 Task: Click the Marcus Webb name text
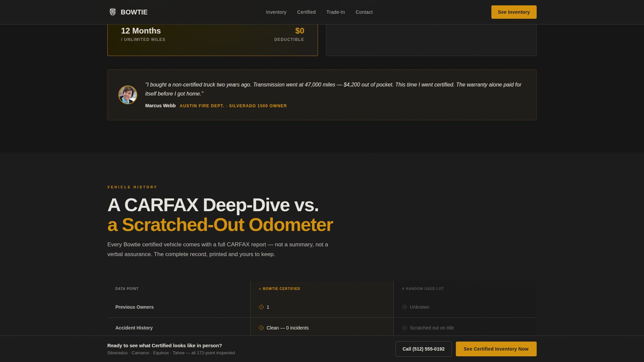pos(160,106)
